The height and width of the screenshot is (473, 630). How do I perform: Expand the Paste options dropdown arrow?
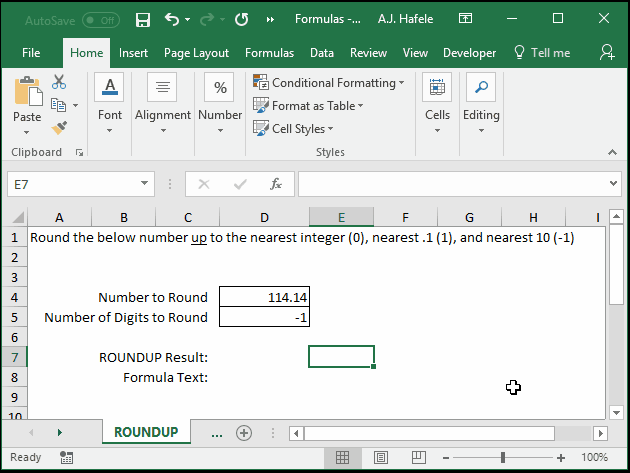27,132
